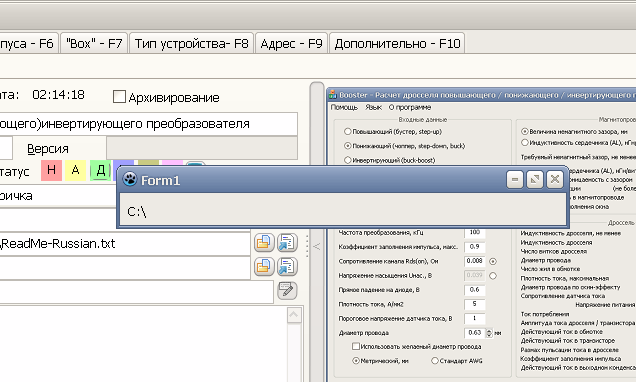This screenshot has height=382, width=636.
Task: Select Индуктивность сердечника (AL) radio button
Action: coord(524,142)
